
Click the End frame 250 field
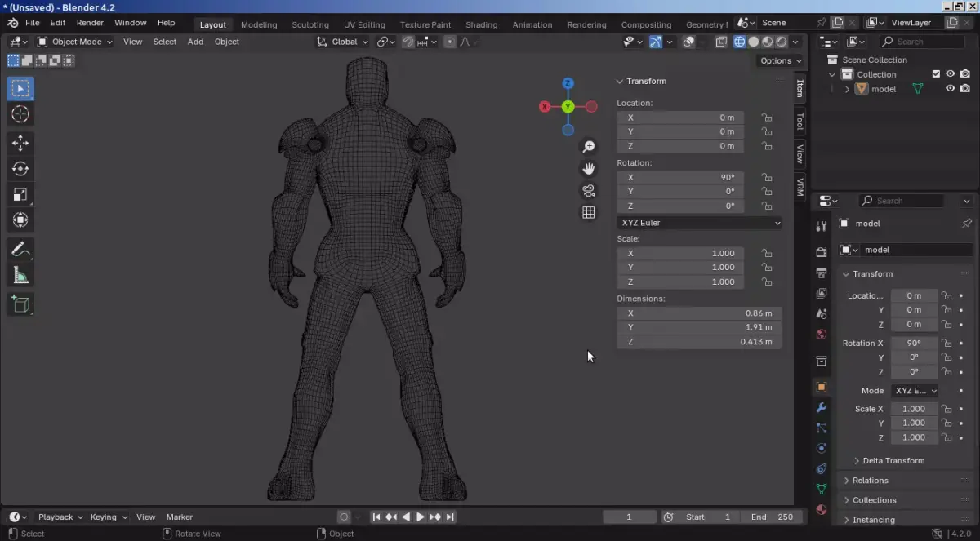(x=773, y=517)
